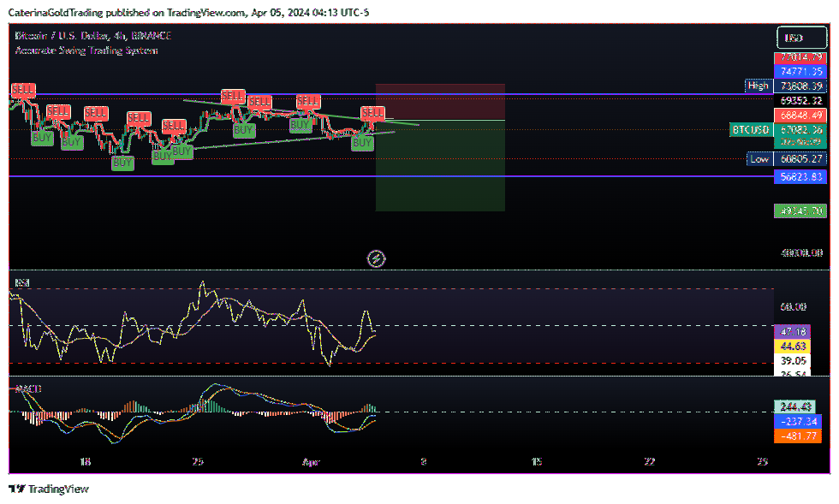The width and height of the screenshot is (839, 504).
Task: Click the 39.05 RSI axis value
Action: click(793, 360)
